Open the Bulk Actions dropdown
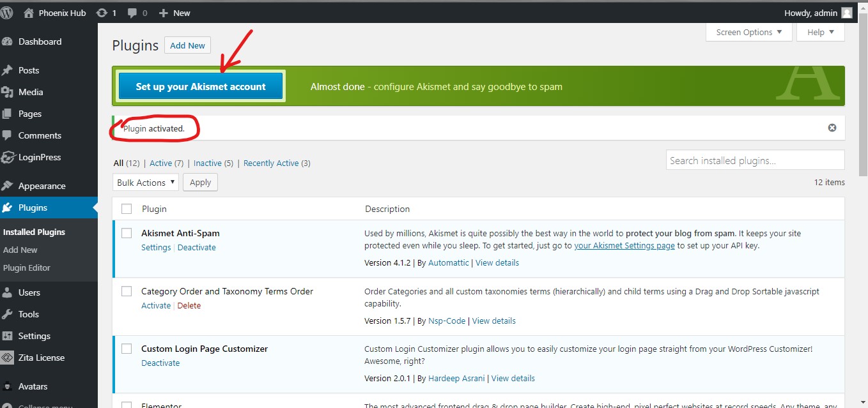 pos(146,182)
